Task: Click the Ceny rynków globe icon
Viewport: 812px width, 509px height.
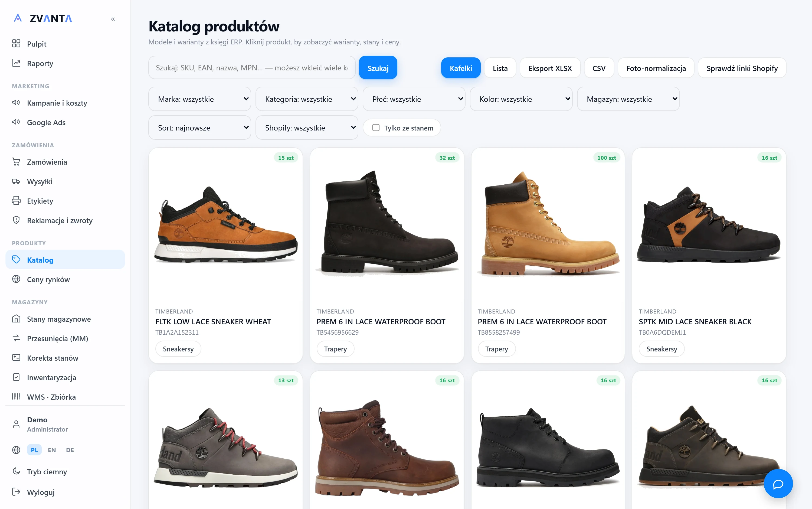Action: 16,279
